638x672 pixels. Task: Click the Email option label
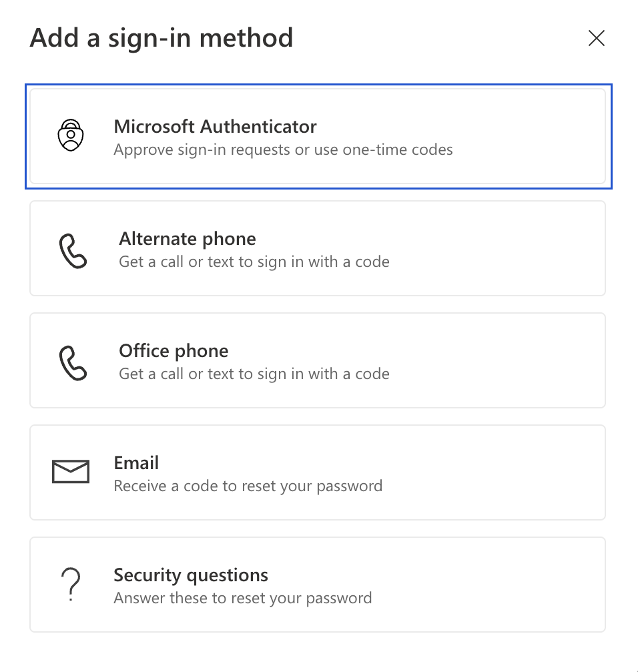(136, 462)
